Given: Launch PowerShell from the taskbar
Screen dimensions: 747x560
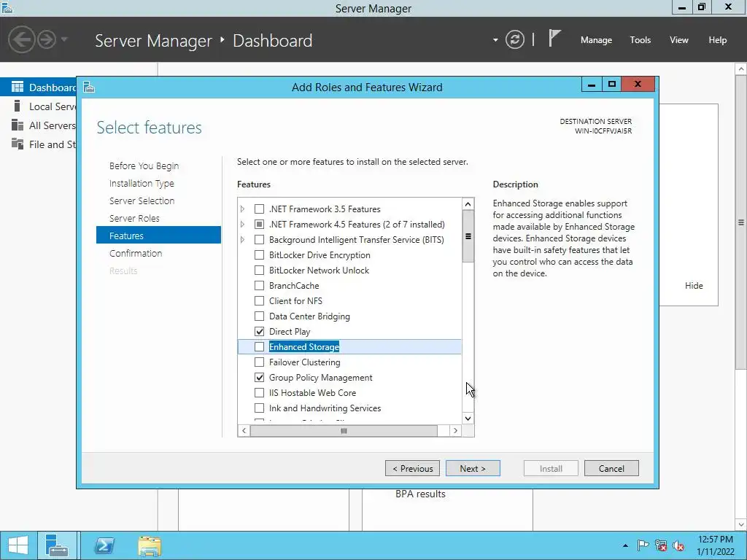Looking at the screenshot, I should [104, 545].
